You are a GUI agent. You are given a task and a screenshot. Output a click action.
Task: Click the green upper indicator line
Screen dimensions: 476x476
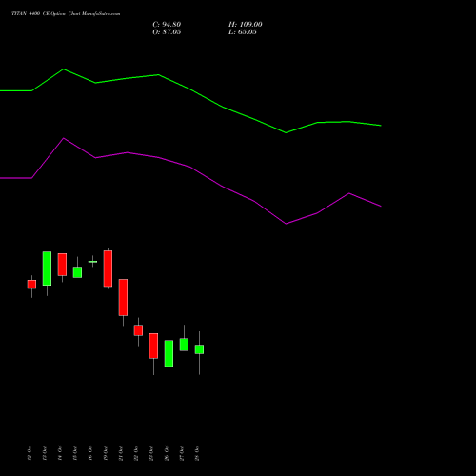pos(190,89)
